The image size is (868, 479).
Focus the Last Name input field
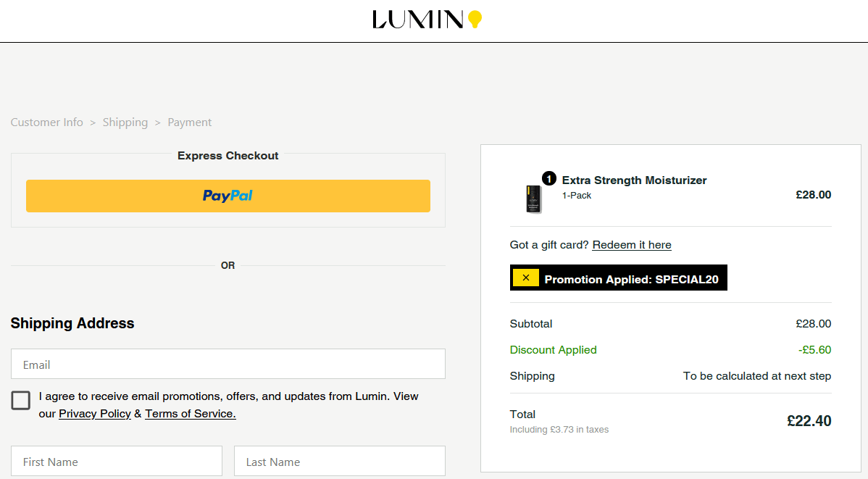[x=339, y=462]
